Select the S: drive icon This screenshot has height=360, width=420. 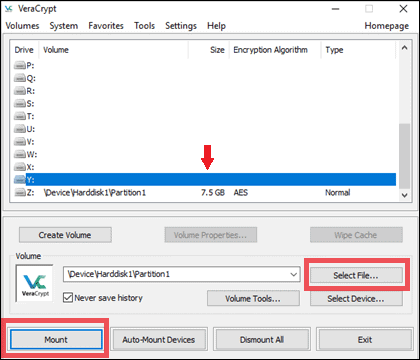click(20, 104)
